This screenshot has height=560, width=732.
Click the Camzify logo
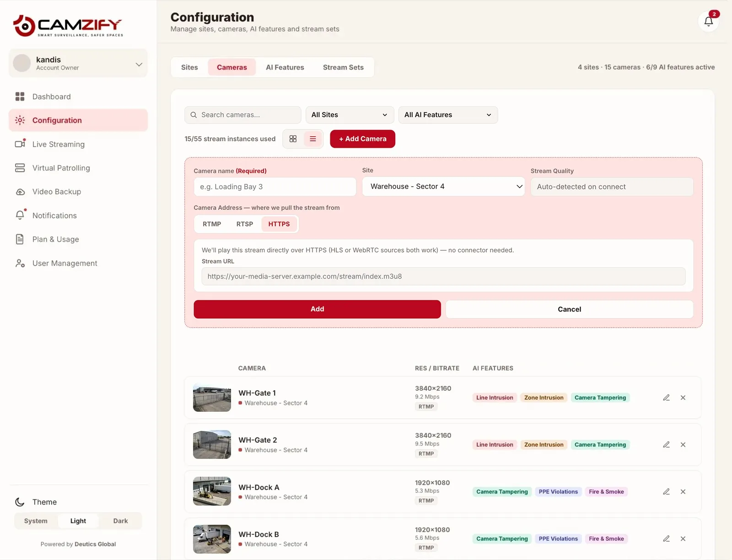68,26
